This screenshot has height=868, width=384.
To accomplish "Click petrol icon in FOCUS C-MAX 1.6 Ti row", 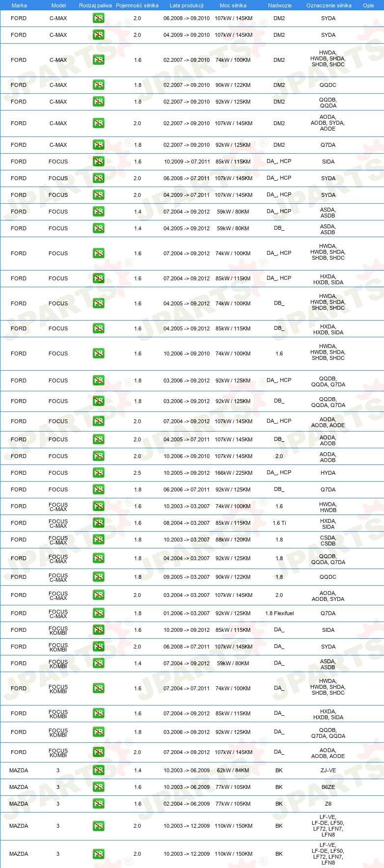I will 99,523.
